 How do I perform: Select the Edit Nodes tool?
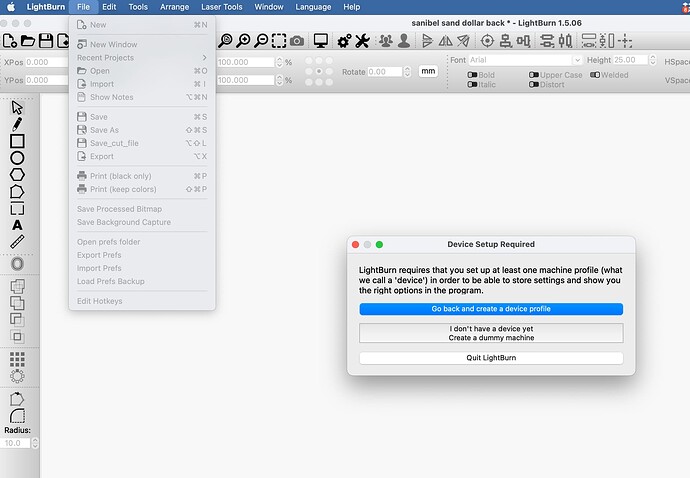point(17,192)
